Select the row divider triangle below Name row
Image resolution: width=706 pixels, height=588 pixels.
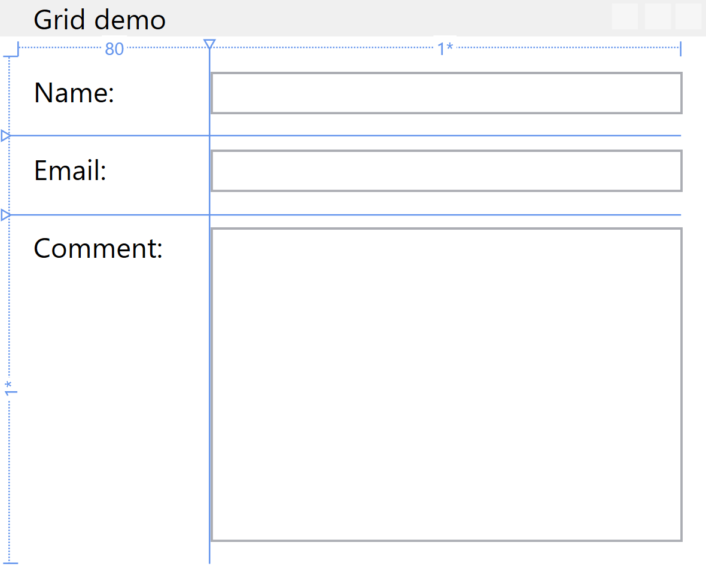pyautogui.click(x=5, y=136)
